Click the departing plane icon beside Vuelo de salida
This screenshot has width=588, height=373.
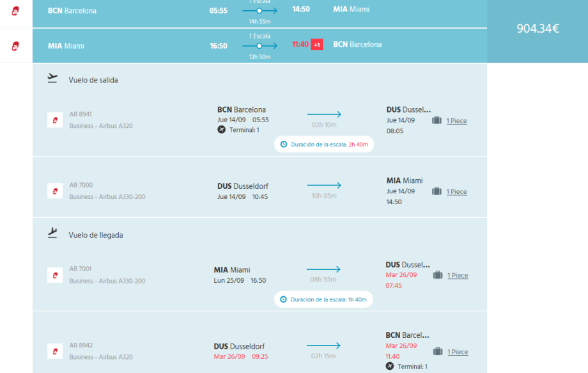point(52,79)
